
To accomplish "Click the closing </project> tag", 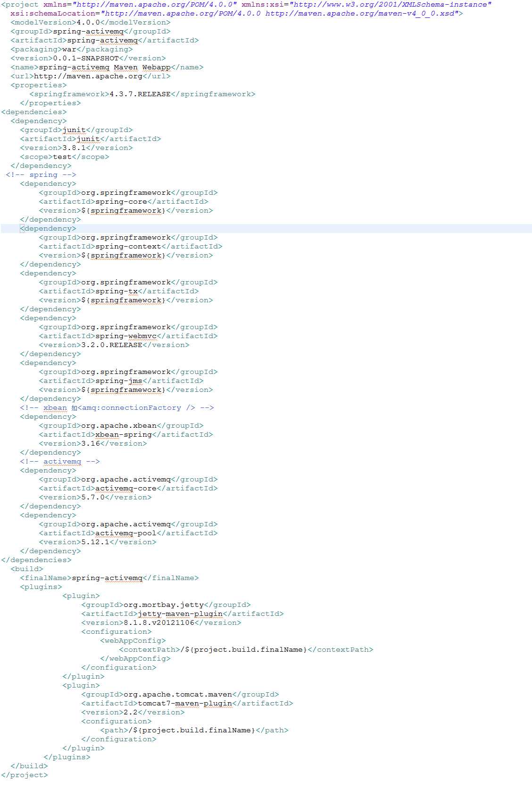I will [25, 775].
